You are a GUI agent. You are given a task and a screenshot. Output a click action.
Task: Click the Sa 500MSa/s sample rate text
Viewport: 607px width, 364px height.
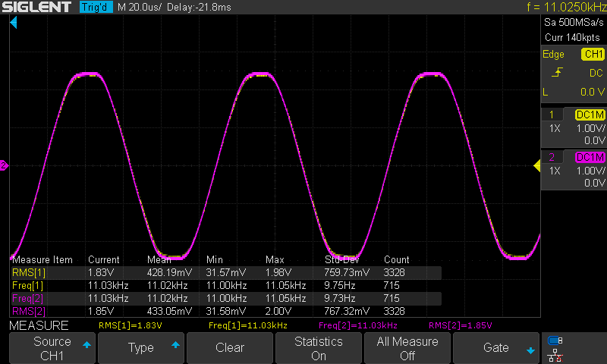pos(574,23)
